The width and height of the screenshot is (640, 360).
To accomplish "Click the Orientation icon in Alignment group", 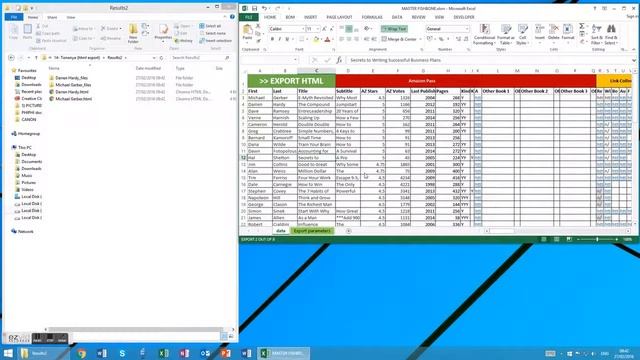I will point(367,29).
